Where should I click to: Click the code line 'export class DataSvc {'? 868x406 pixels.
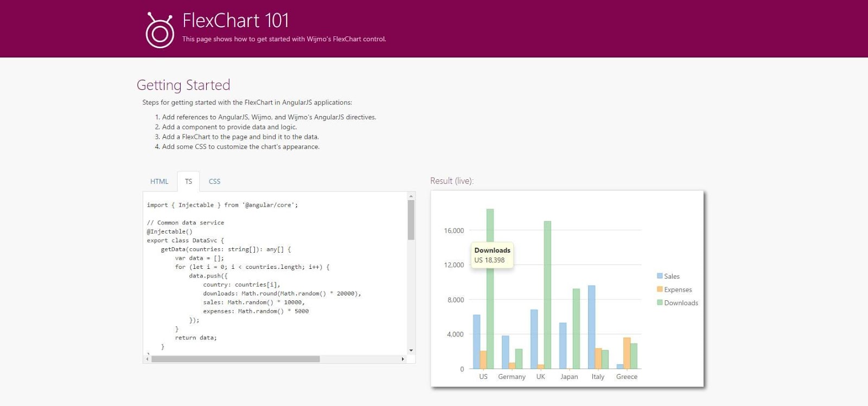186,241
